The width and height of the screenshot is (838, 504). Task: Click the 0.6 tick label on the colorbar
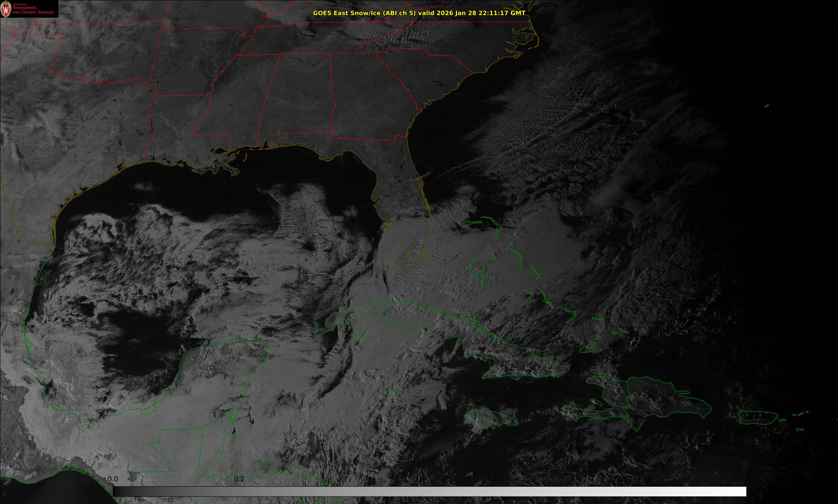[493, 479]
